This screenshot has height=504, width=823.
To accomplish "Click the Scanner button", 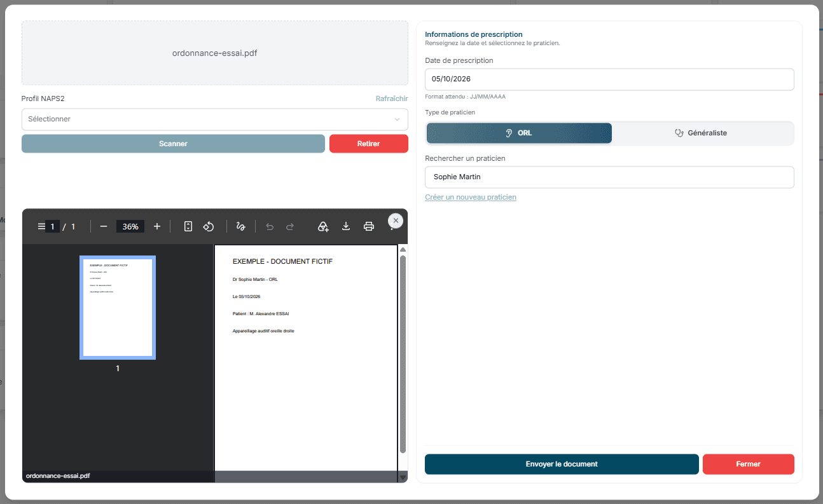I will [173, 144].
